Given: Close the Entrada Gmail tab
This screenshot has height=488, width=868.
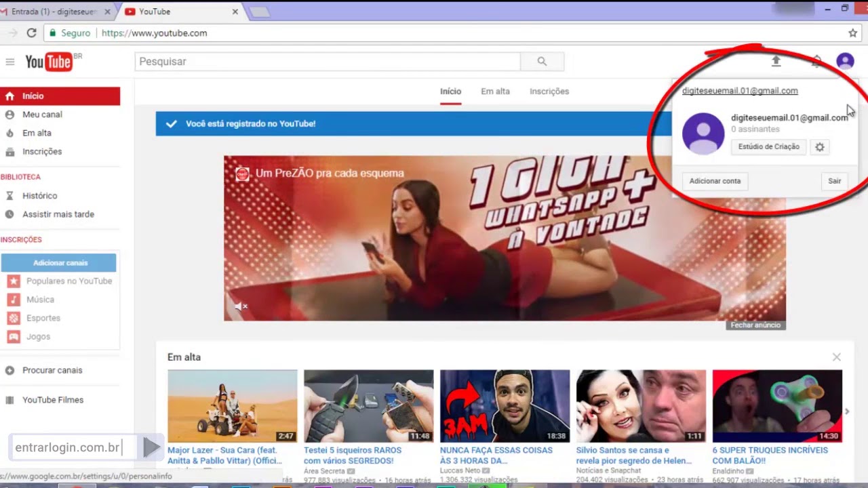Looking at the screenshot, I should pos(107,12).
